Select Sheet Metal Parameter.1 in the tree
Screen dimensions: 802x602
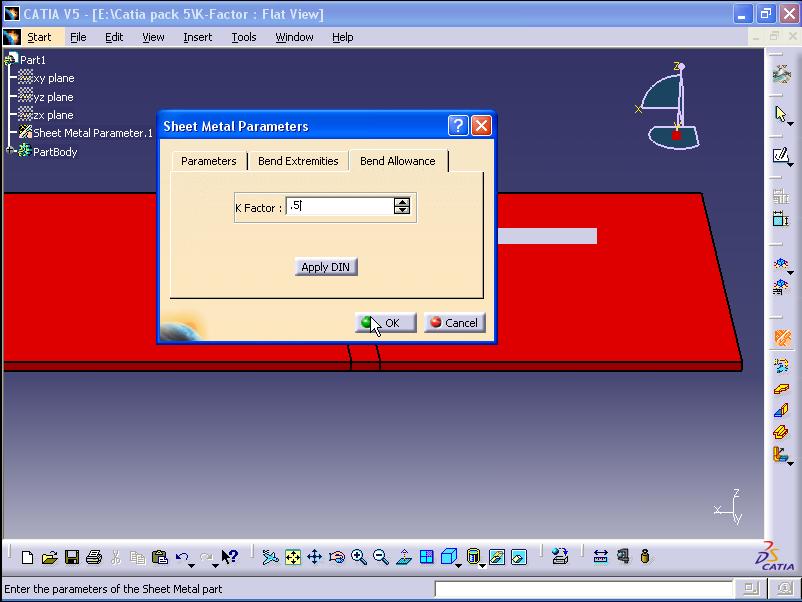point(90,132)
